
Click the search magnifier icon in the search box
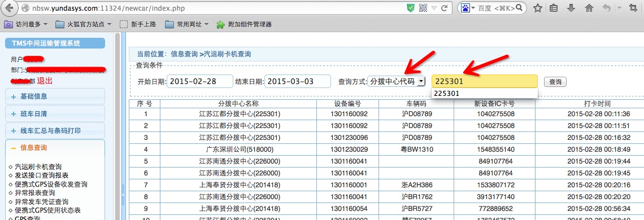click(519, 8)
